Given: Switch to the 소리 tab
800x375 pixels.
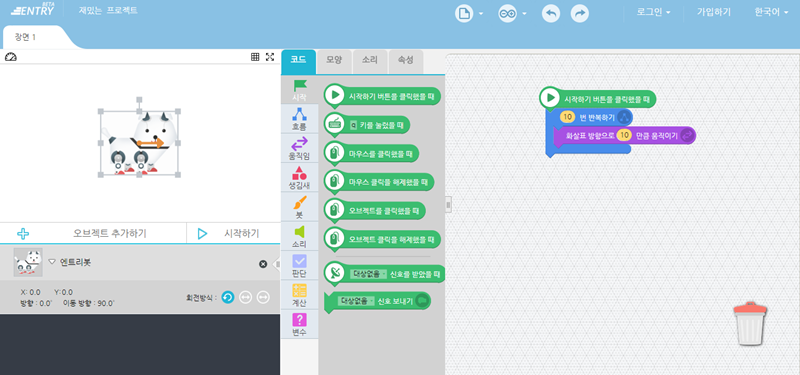Looking at the screenshot, I should [x=370, y=60].
